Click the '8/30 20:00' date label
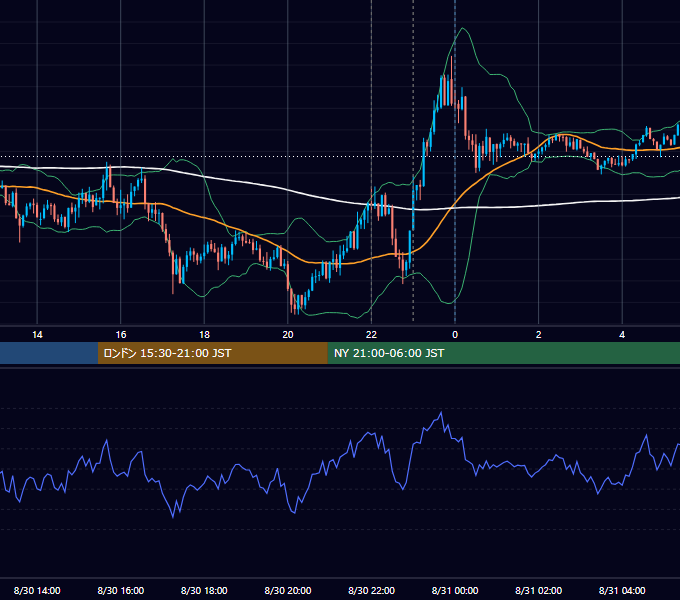The width and height of the screenshot is (680, 600). click(x=288, y=590)
